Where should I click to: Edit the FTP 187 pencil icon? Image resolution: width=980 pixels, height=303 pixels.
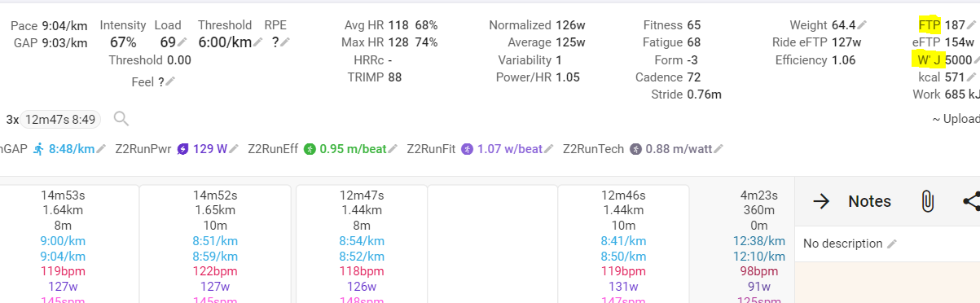coord(971,25)
